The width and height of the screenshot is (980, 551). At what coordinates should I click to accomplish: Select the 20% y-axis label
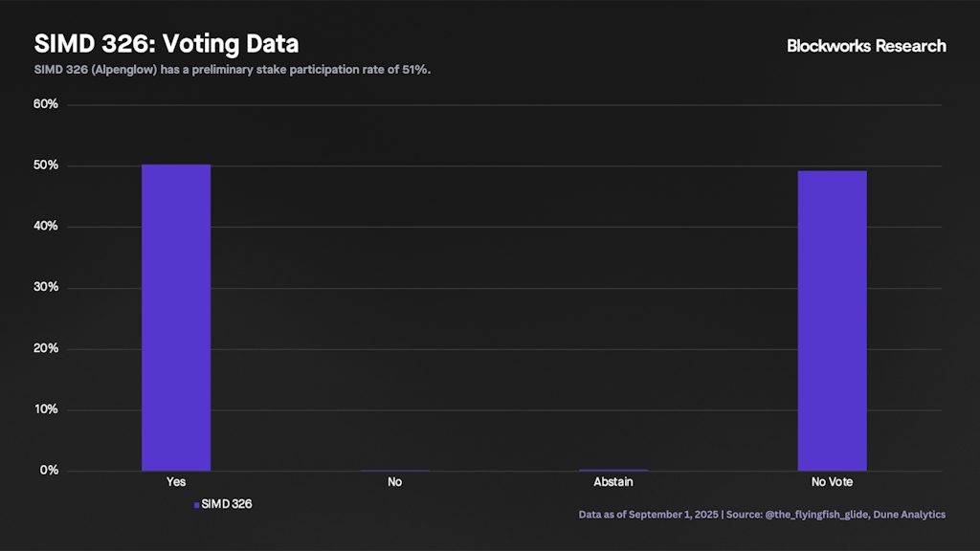click(46, 348)
